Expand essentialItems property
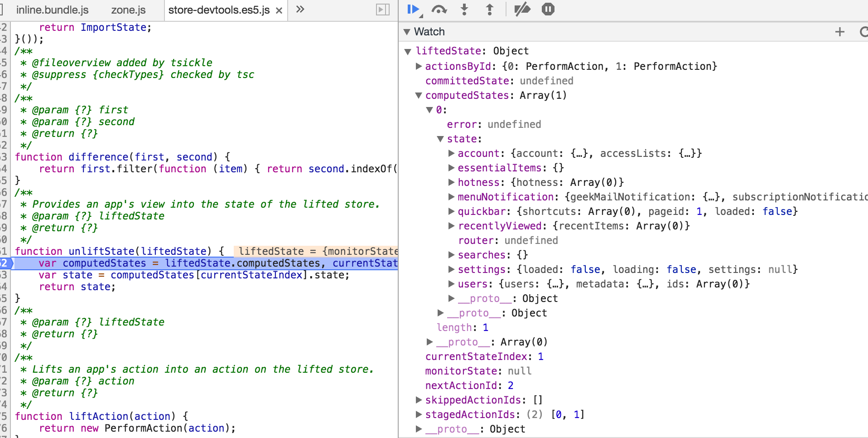The width and height of the screenshot is (868, 438). pyautogui.click(x=451, y=168)
